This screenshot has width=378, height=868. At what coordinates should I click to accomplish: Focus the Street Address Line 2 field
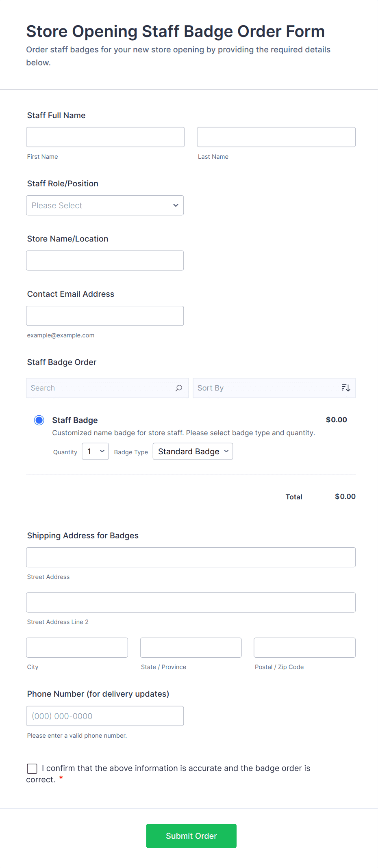coord(191,602)
